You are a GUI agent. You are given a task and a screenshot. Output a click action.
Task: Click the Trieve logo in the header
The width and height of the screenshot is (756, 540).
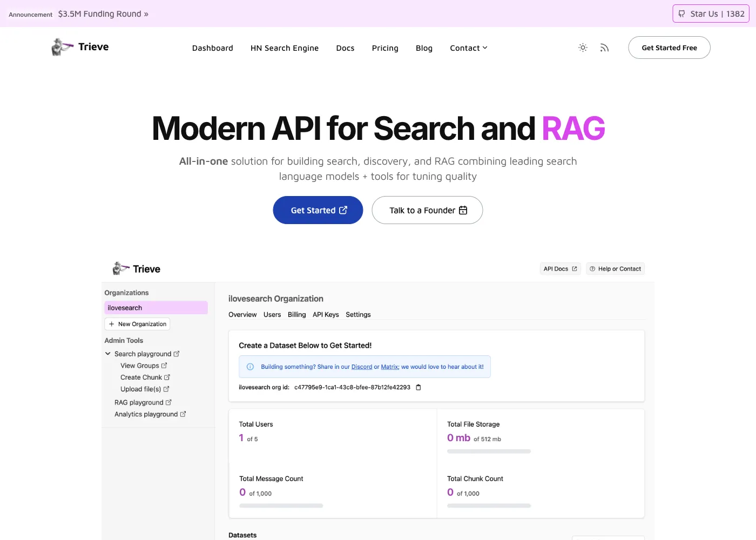coord(80,47)
